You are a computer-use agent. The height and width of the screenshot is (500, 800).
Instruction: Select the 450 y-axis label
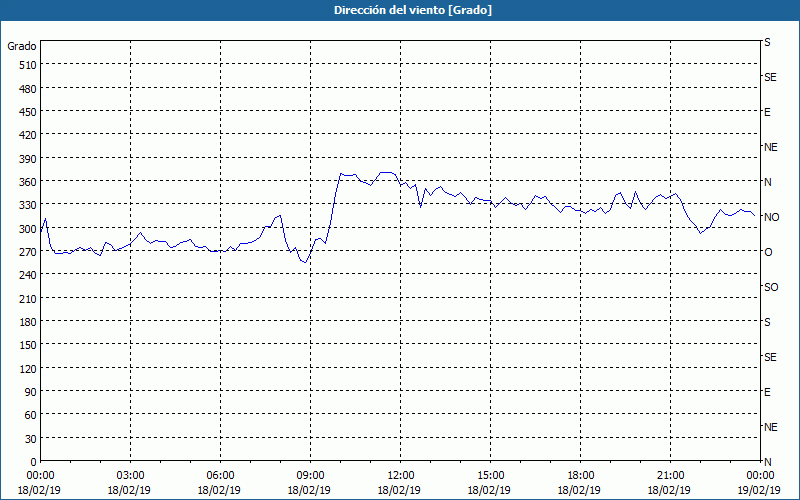(28, 112)
